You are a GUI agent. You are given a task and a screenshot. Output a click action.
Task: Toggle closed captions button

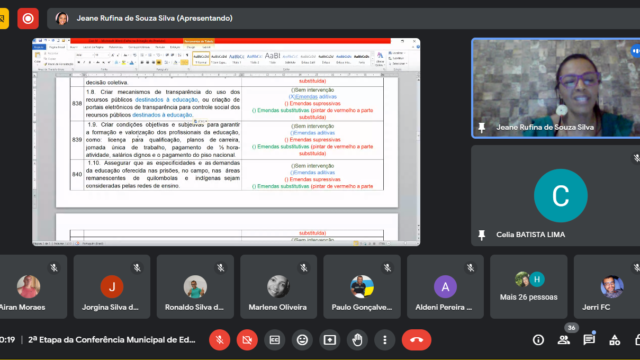coord(275,340)
